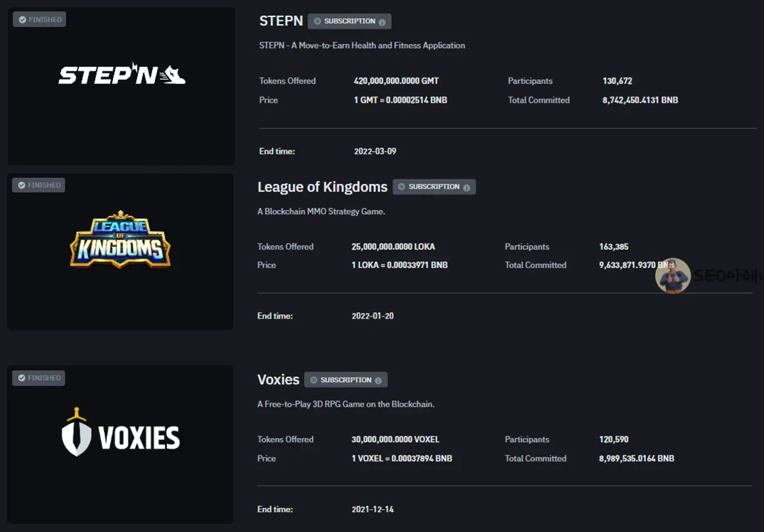Image resolution: width=764 pixels, height=532 pixels.
Task: Click total committed '8,742,450.4131 BNB'
Action: (640, 100)
